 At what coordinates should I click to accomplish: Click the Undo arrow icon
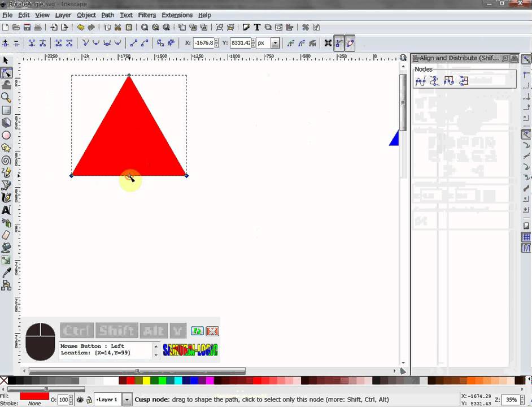click(x=80, y=28)
